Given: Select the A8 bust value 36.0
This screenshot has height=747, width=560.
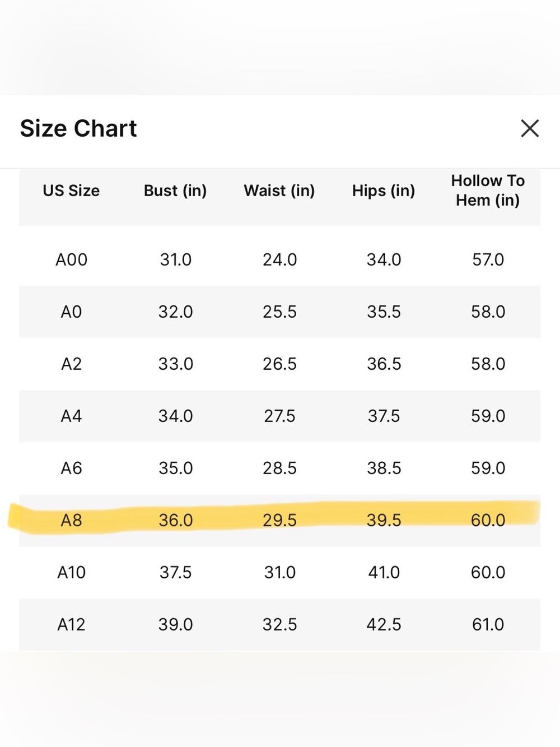Looking at the screenshot, I should point(175,520).
